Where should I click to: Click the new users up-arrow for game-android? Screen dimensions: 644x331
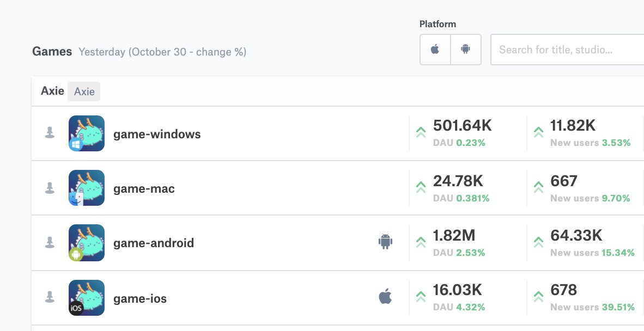point(538,242)
